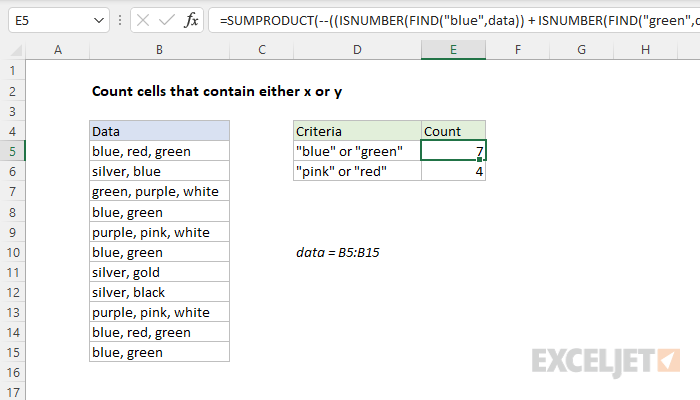The height and width of the screenshot is (400, 700).
Task: Select the Count header cell
Action: point(453,131)
